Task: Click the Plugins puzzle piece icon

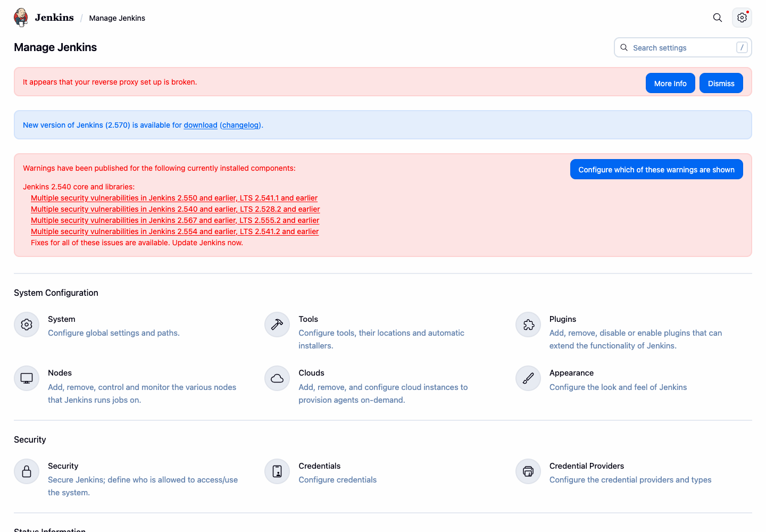Action: coord(528,325)
